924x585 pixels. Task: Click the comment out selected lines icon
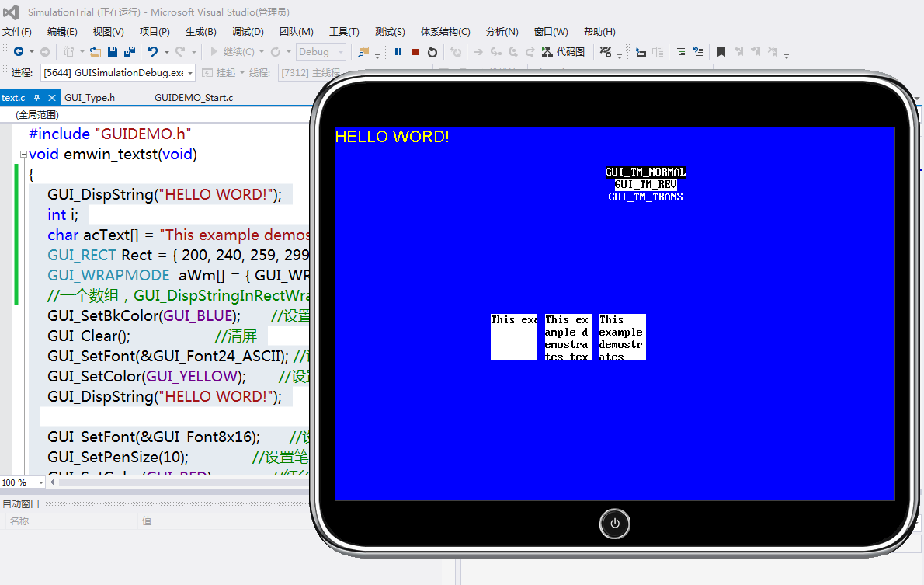point(681,52)
